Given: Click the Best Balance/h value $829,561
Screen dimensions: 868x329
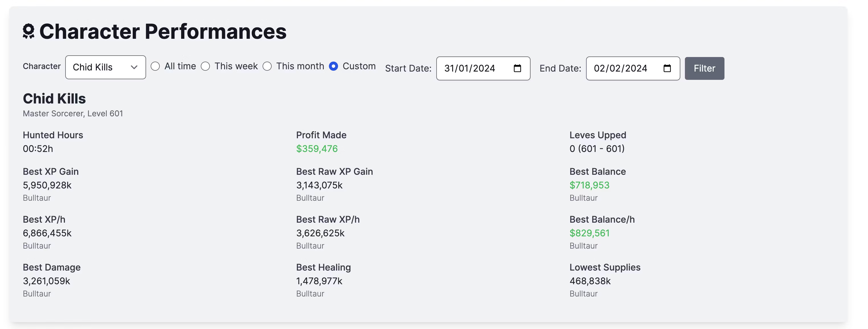Looking at the screenshot, I should pos(589,233).
